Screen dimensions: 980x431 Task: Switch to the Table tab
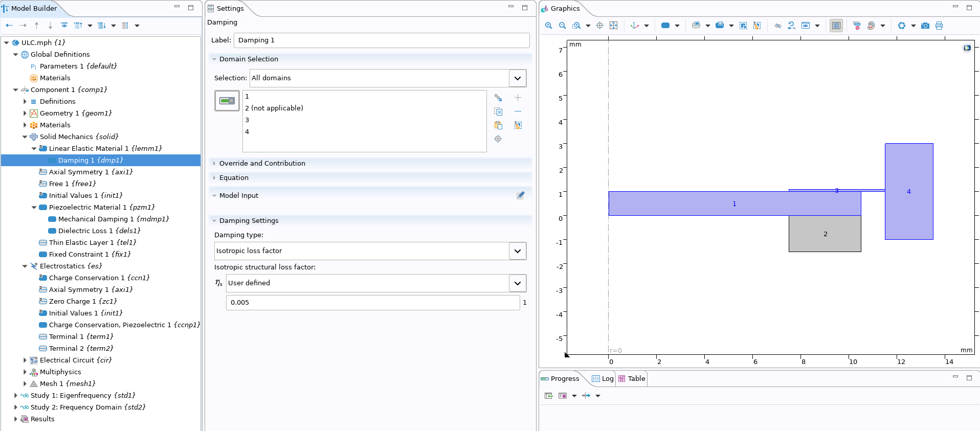pyautogui.click(x=632, y=379)
